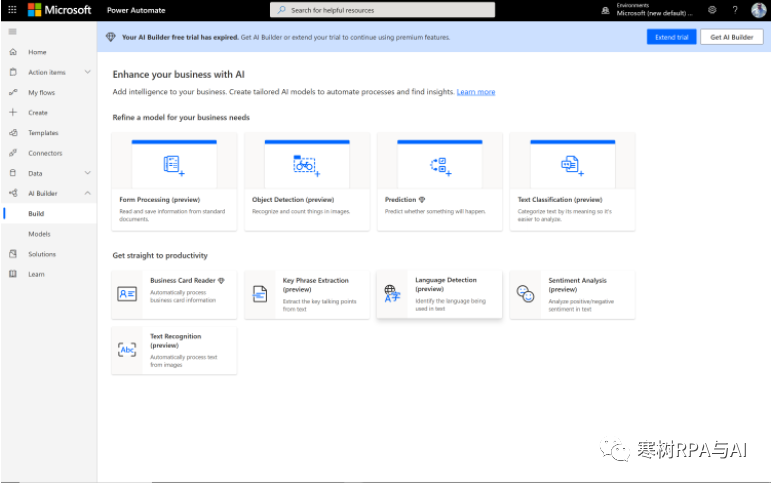Click the Business Card Reader icon
The width and height of the screenshot is (772, 483).
[x=127, y=294]
